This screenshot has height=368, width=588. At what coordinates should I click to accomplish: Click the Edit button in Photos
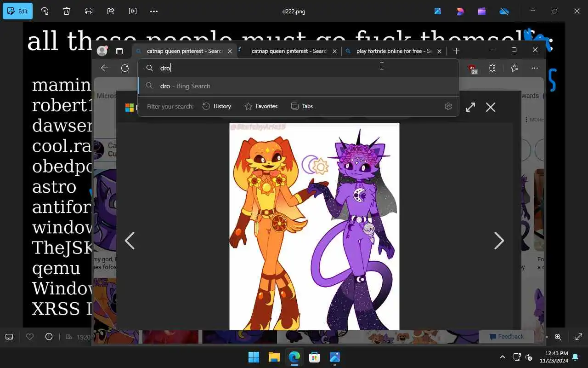coord(17,11)
